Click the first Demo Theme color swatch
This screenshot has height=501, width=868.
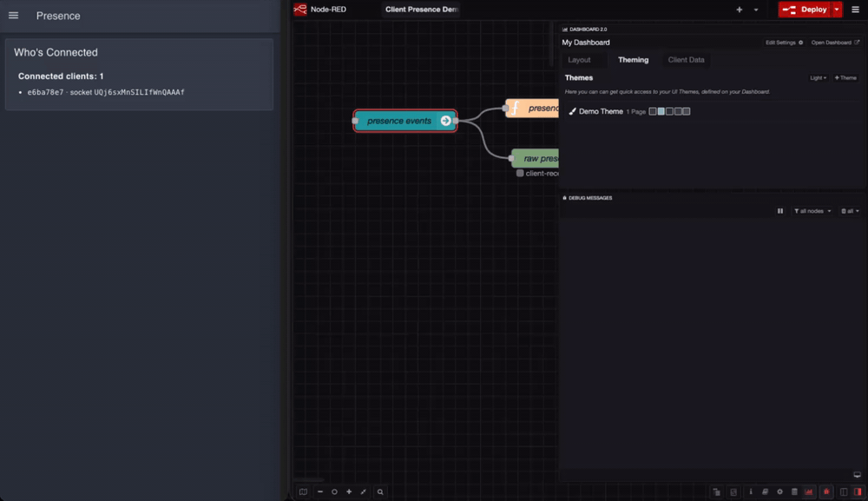pos(653,111)
